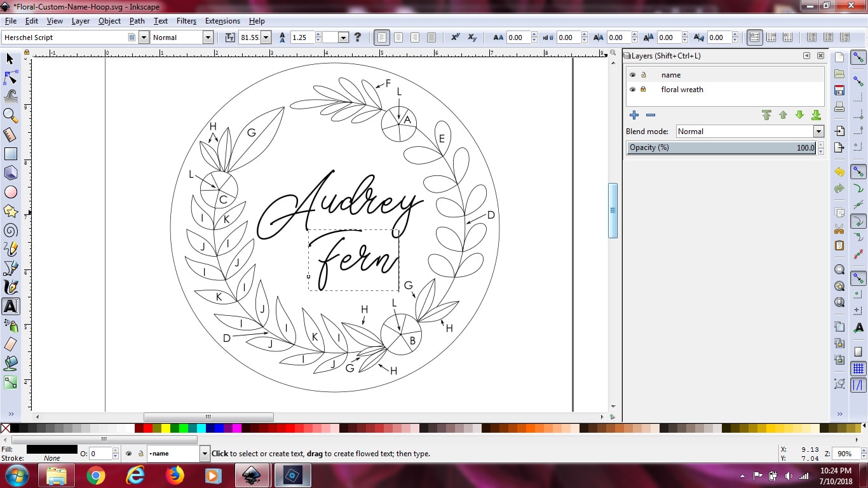This screenshot has width=868, height=488.
Task: Open the Extensions menu
Action: pyautogui.click(x=222, y=21)
